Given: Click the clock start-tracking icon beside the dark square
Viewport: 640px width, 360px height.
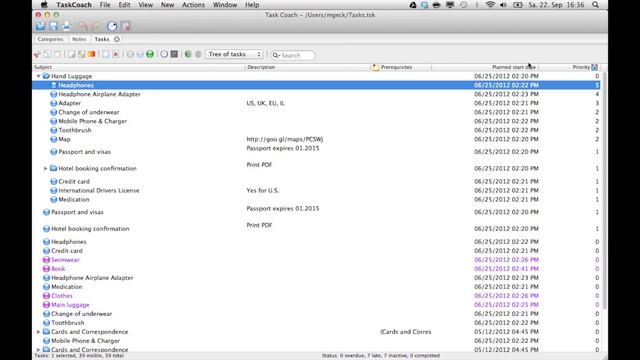Looking at the screenshot, I should click(164, 54).
